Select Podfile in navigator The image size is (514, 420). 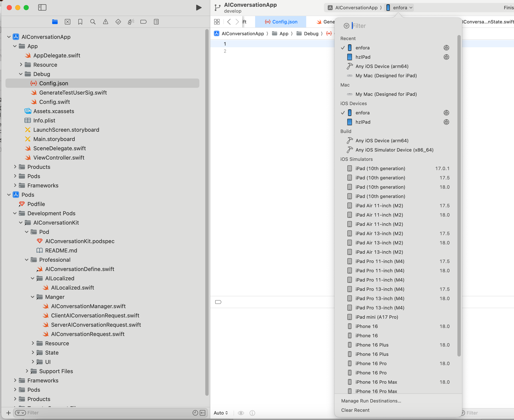pos(36,204)
